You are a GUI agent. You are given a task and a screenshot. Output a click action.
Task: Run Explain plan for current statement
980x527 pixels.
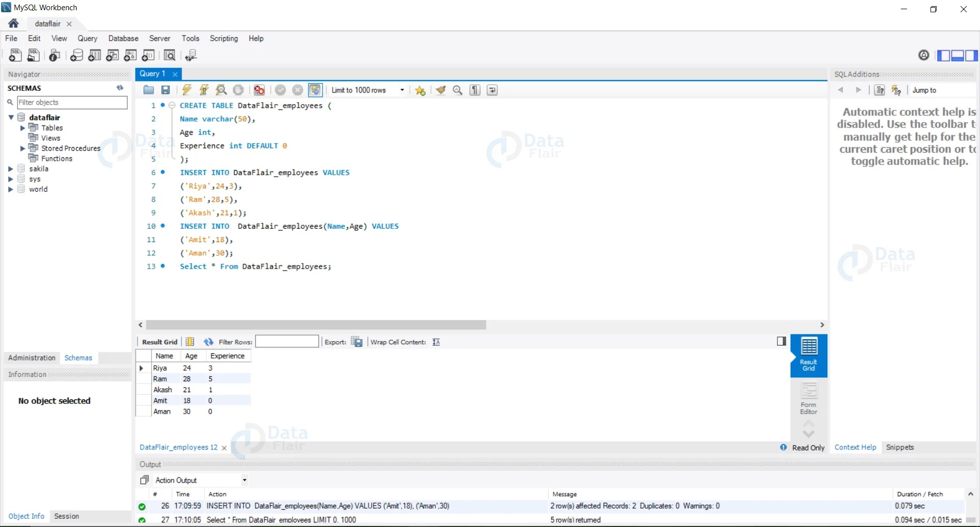point(221,90)
